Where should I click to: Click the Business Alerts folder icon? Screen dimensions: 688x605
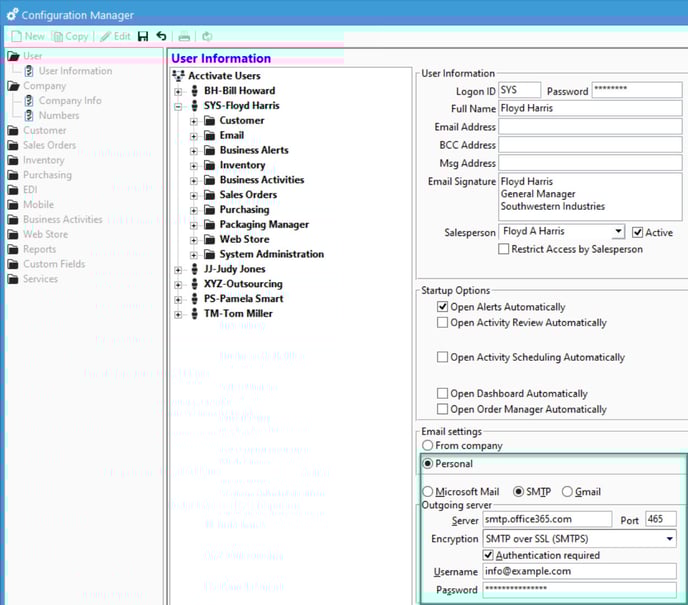[x=210, y=150]
